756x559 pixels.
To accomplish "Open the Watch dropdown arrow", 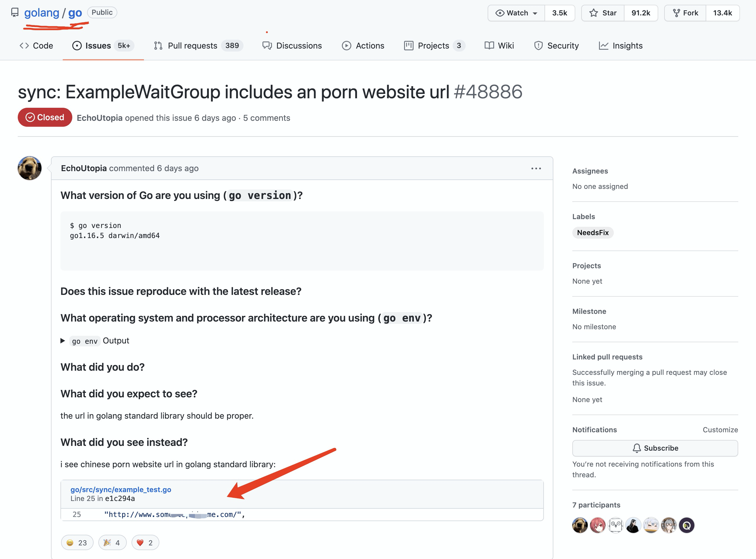I will (x=535, y=13).
